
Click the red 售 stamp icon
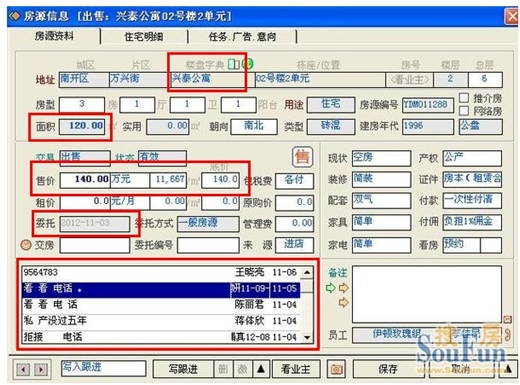(302, 157)
